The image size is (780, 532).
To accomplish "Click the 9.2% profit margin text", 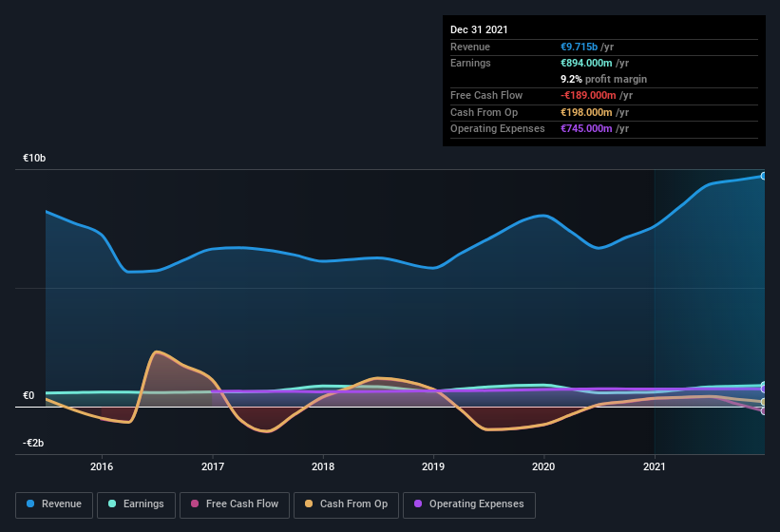I will [604, 79].
